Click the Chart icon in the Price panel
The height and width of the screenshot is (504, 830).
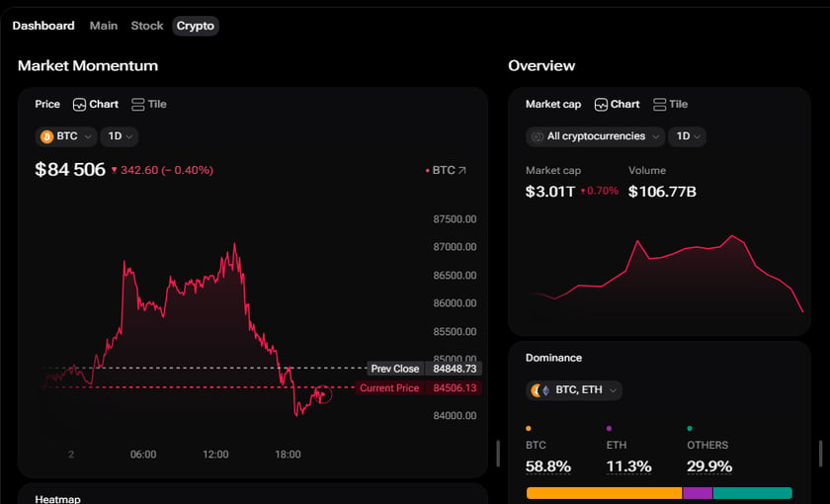tap(79, 105)
